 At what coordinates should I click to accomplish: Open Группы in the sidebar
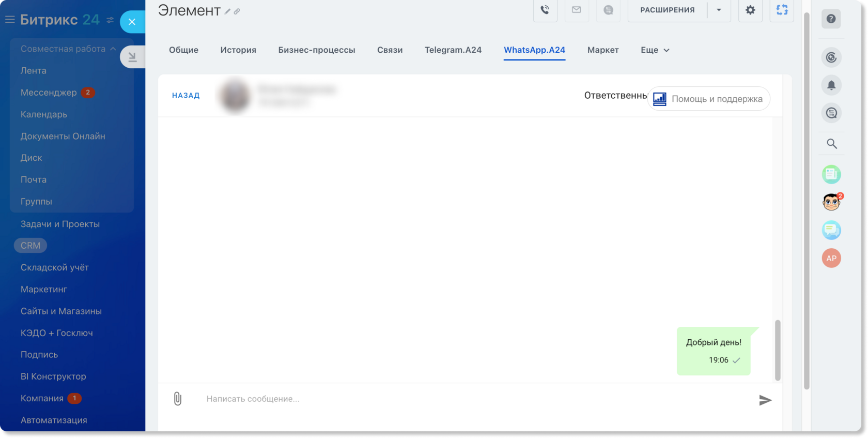pyautogui.click(x=36, y=201)
